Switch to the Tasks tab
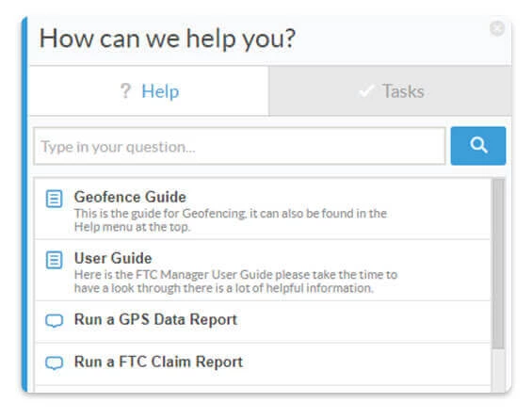Viewport: 532px width, 419px height. 390,91
